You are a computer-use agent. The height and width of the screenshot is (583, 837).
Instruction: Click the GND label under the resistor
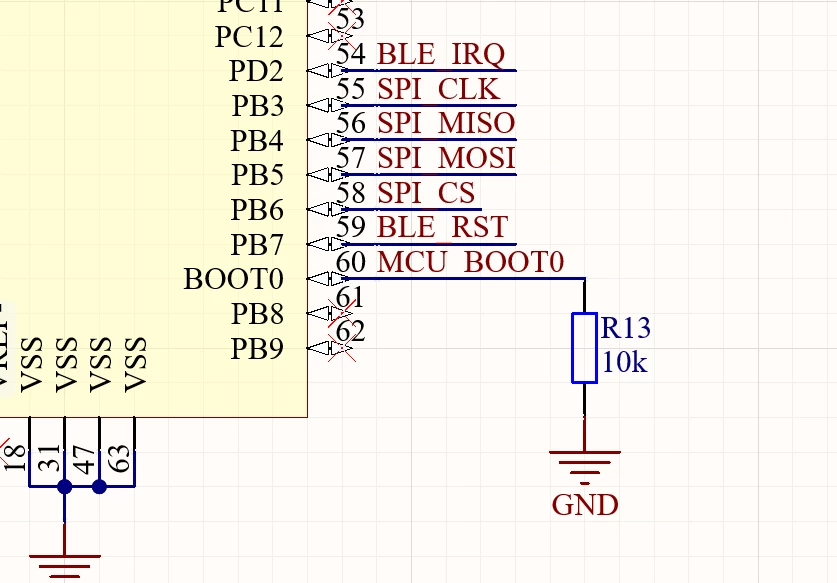pyautogui.click(x=585, y=505)
